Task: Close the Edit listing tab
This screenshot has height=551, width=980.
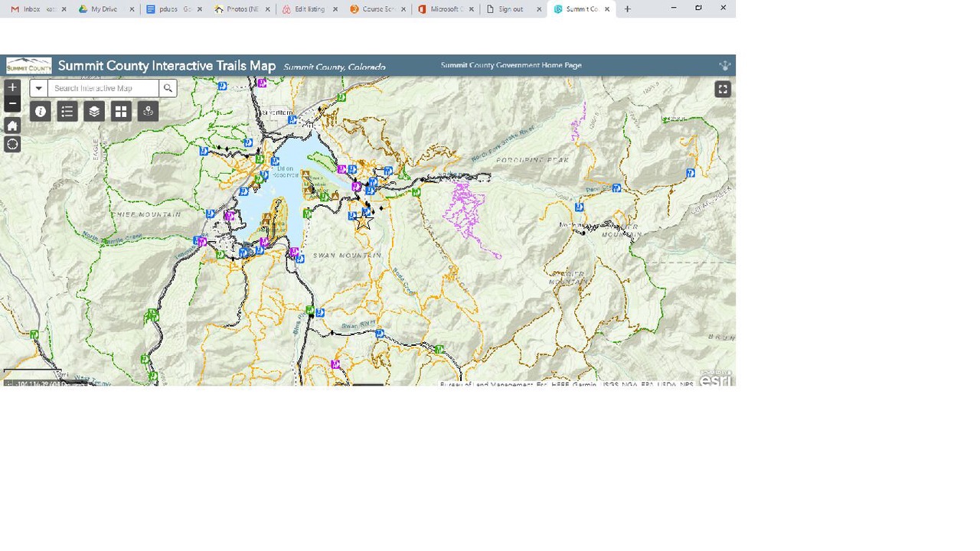Action: point(335,9)
